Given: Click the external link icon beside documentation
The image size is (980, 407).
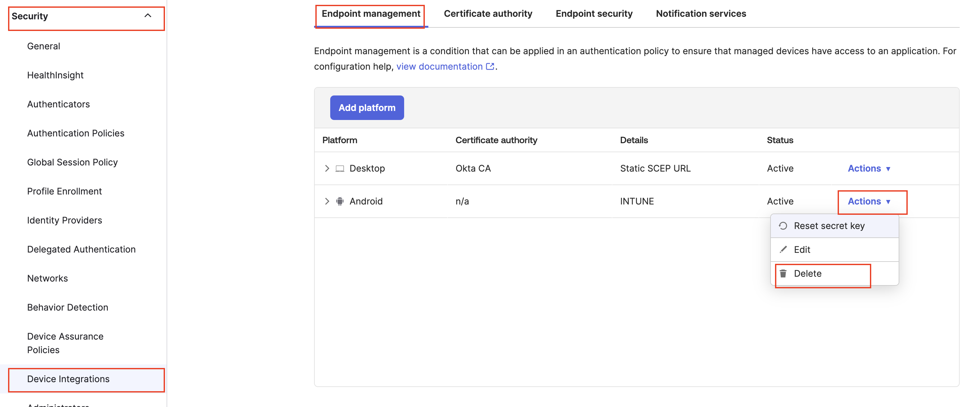Looking at the screenshot, I should (490, 66).
